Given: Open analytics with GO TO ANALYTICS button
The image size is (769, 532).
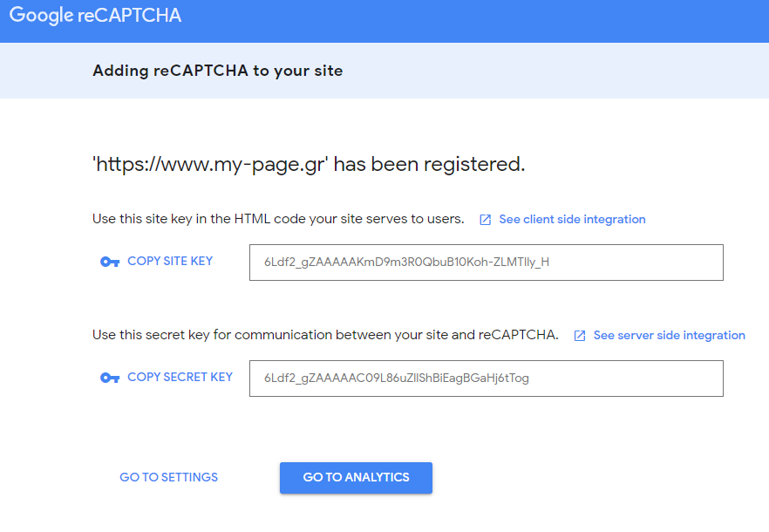Looking at the screenshot, I should [x=356, y=478].
